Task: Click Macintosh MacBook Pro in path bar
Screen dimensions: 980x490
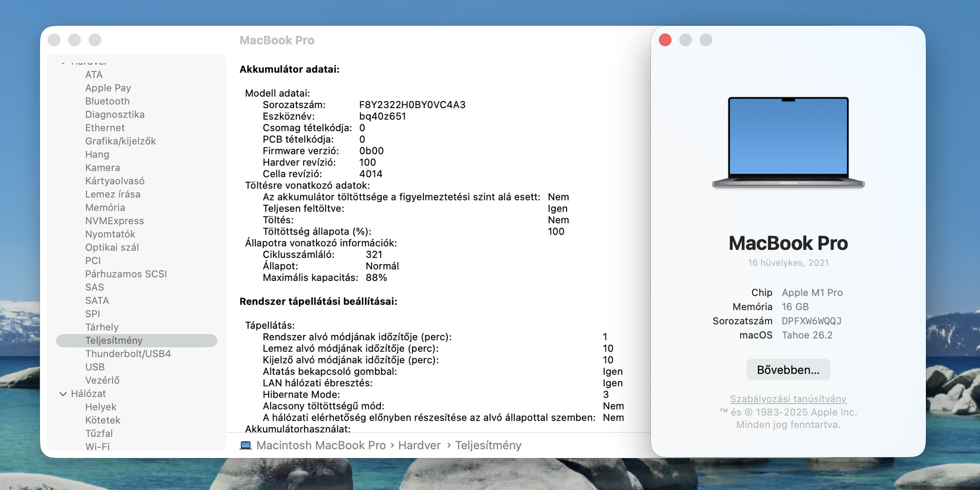Action: [321, 445]
